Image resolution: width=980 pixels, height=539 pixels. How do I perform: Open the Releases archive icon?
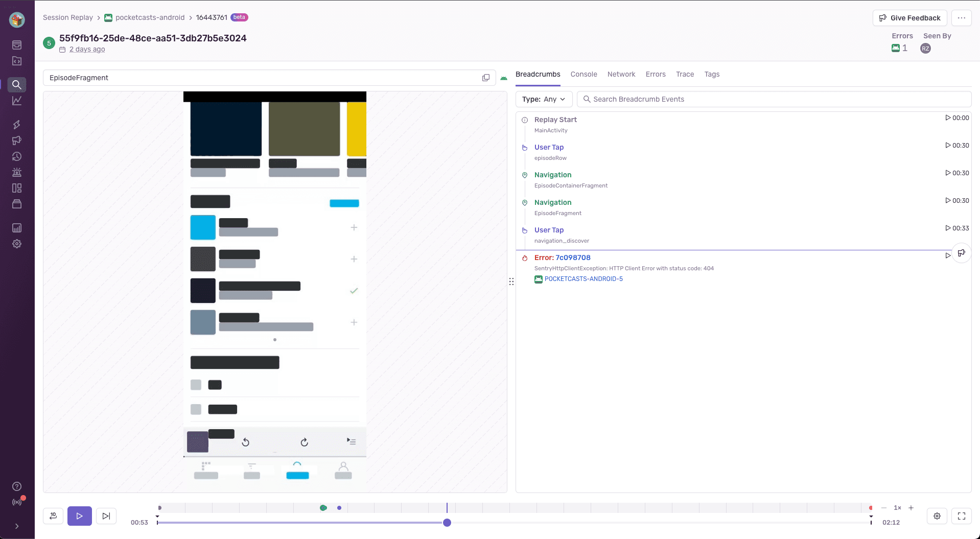coord(17,204)
